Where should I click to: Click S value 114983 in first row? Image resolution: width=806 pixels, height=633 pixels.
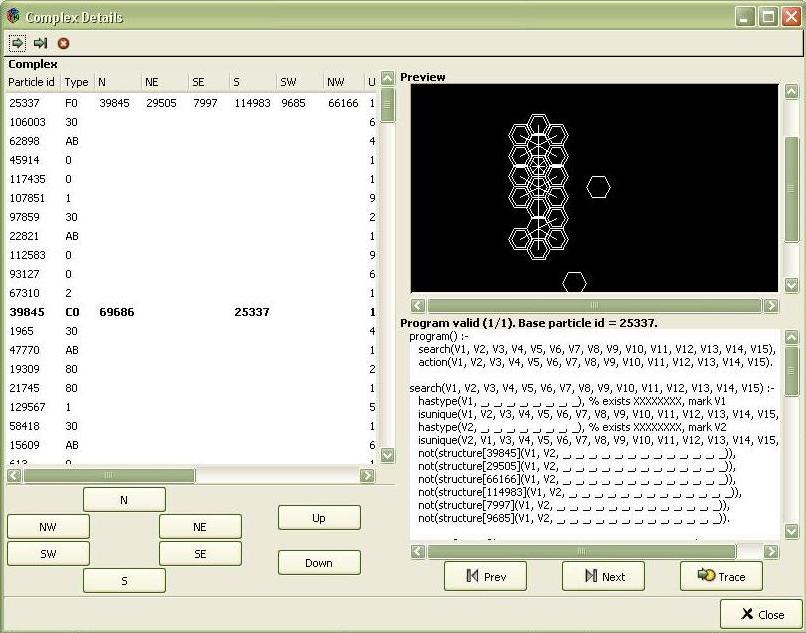pos(252,103)
